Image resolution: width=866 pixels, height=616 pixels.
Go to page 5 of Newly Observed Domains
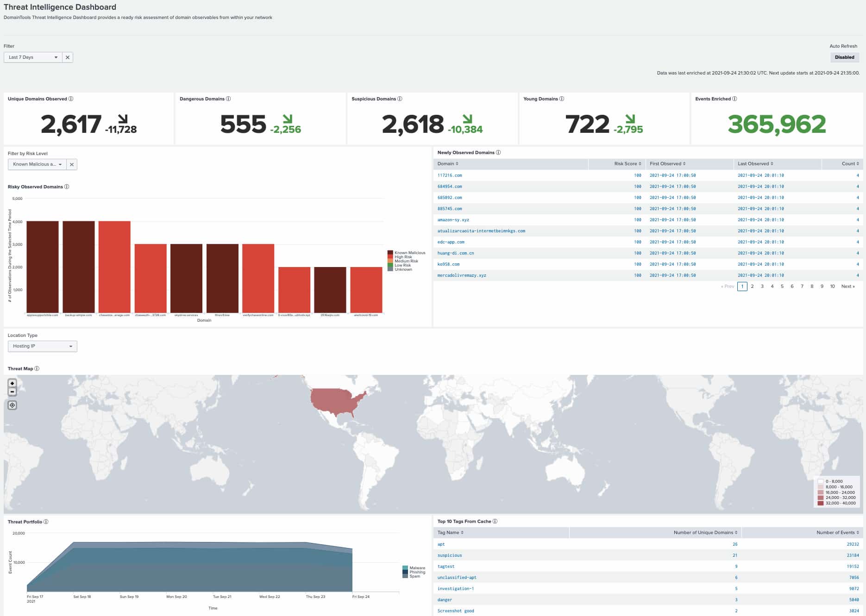pos(782,286)
